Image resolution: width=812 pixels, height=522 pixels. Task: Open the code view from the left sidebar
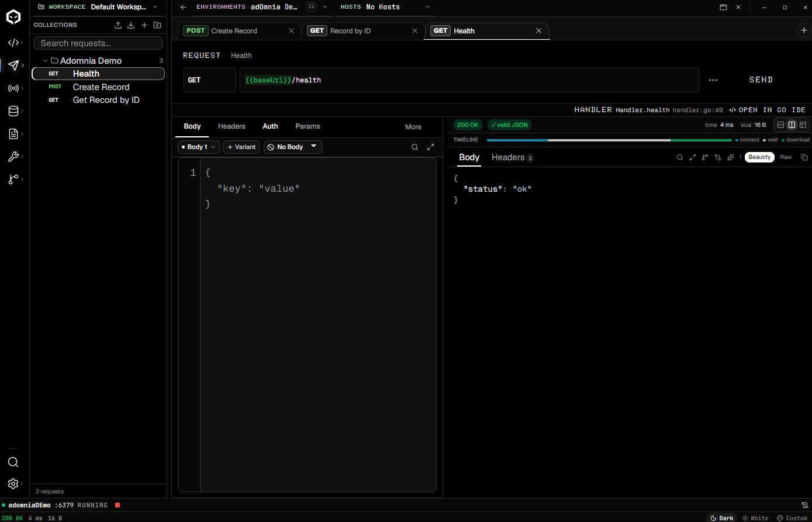coord(13,43)
